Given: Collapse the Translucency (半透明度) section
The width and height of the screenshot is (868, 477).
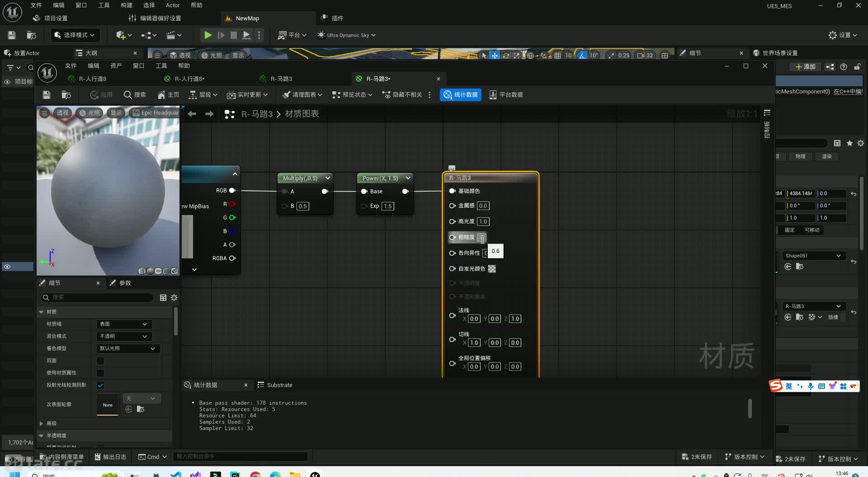Looking at the screenshot, I should (x=41, y=436).
